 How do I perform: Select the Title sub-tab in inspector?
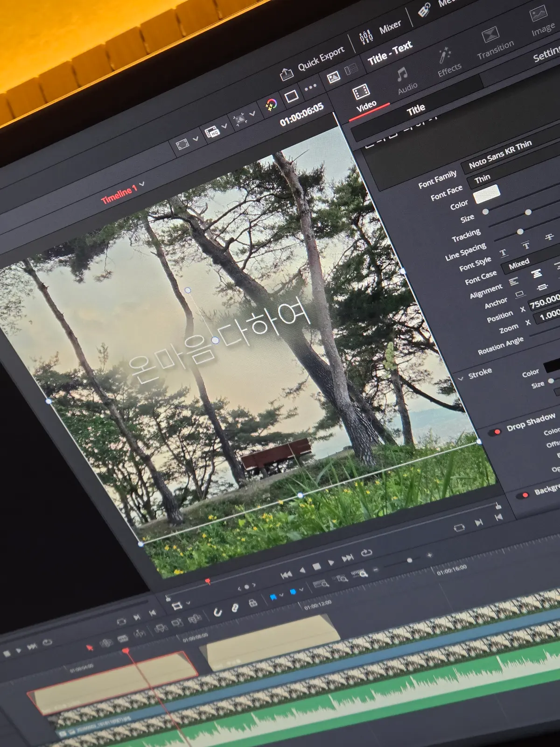(415, 110)
